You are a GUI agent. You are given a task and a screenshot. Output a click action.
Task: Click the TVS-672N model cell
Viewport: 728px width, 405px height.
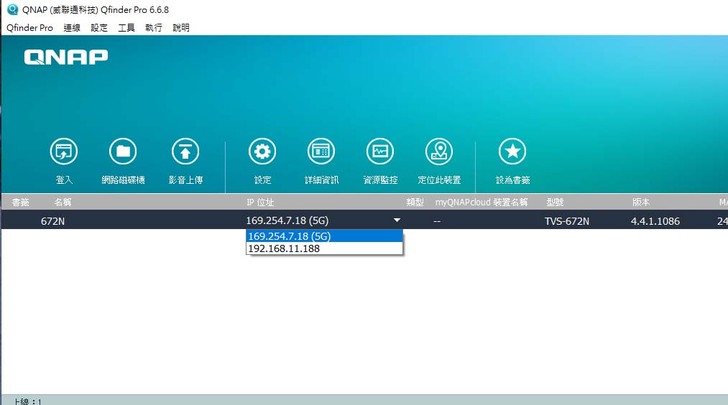567,221
